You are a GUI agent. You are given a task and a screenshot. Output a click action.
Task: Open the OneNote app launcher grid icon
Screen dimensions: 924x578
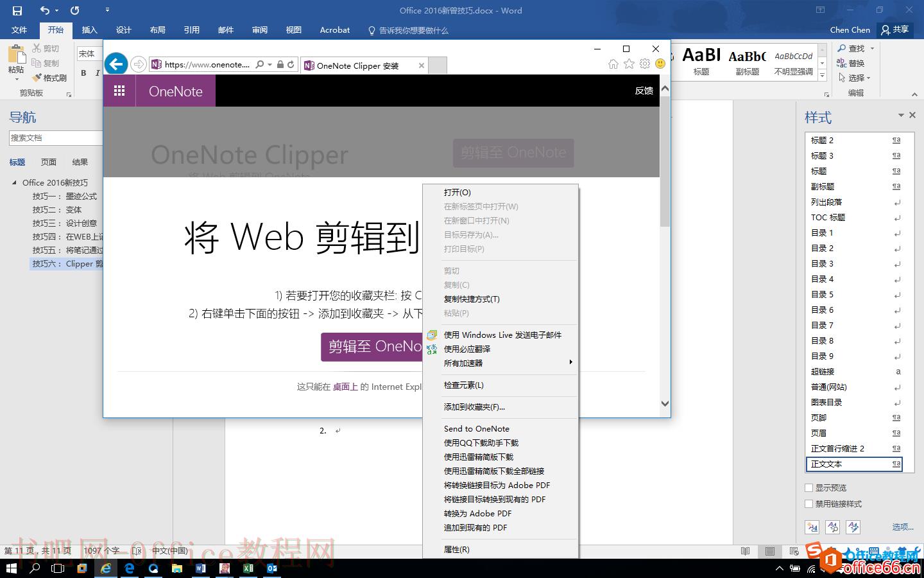(x=119, y=91)
